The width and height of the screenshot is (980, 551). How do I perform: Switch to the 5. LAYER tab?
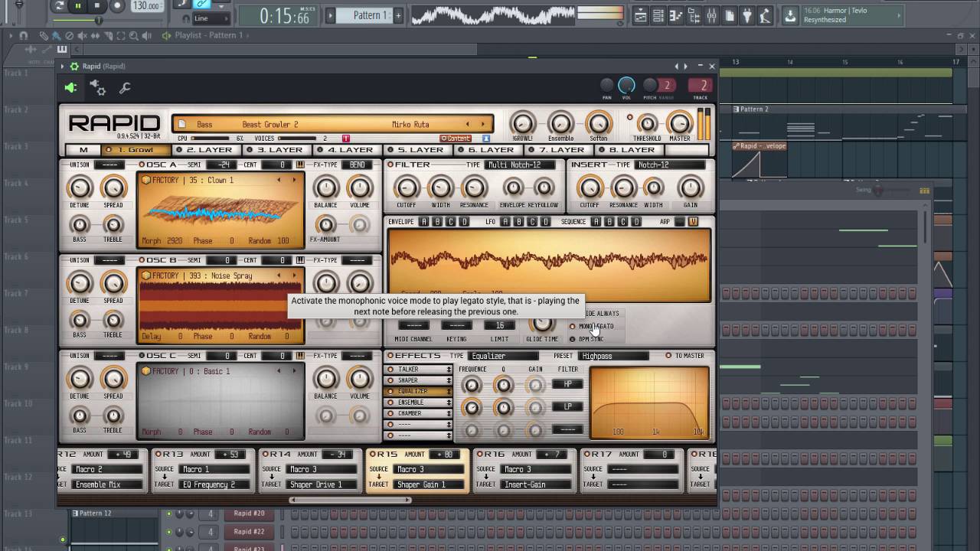[417, 150]
